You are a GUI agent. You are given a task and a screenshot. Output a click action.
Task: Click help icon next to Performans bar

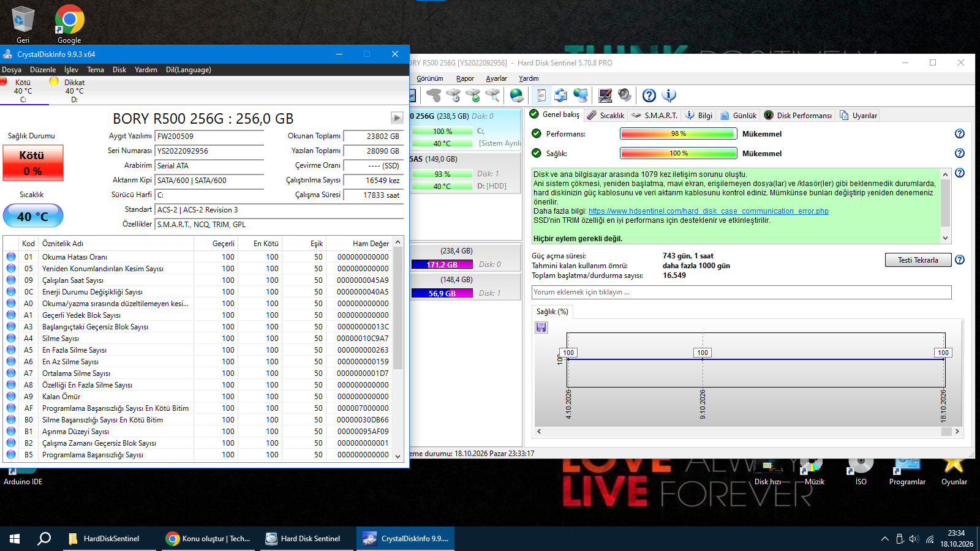[960, 133]
